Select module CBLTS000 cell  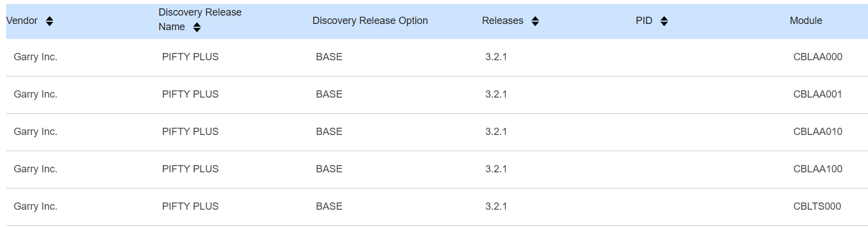817,206
